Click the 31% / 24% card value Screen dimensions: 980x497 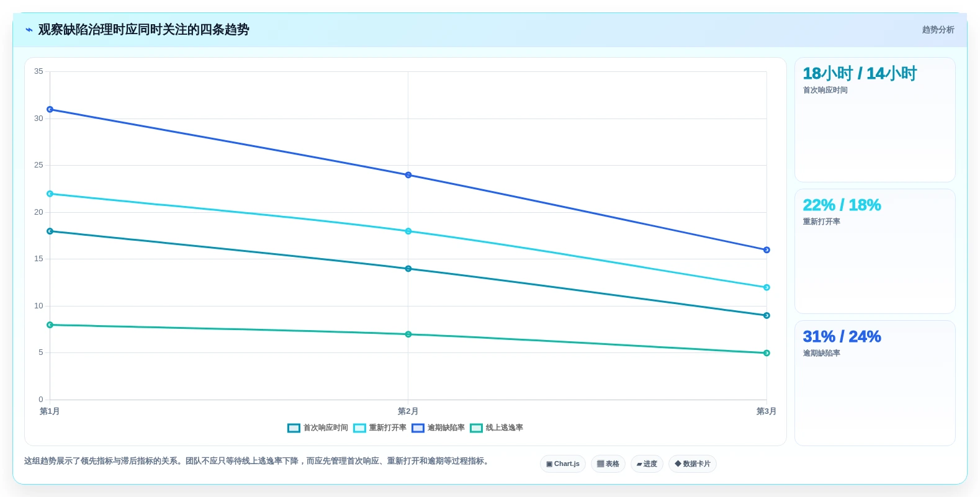842,337
